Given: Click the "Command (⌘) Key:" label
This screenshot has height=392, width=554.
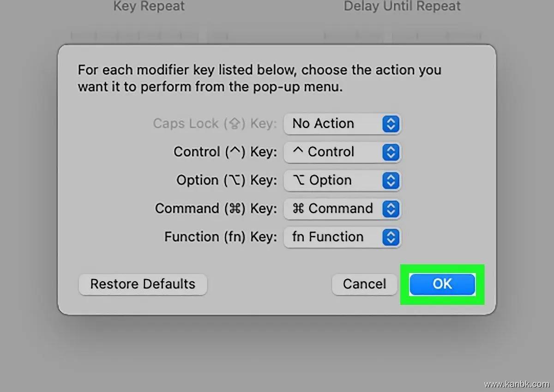Looking at the screenshot, I should [216, 208].
